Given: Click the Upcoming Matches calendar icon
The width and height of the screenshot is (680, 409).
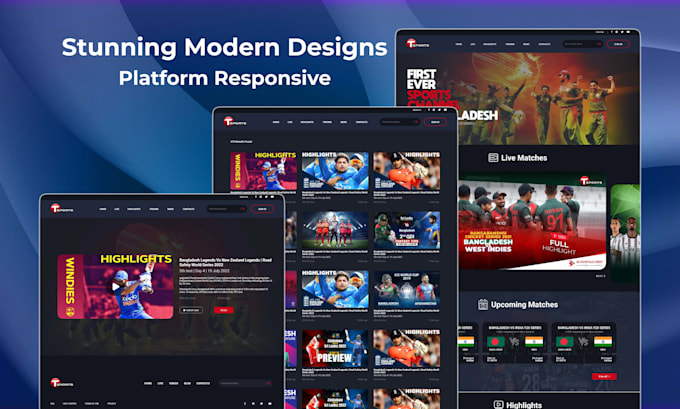Looking at the screenshot, I should pos(483,304).
